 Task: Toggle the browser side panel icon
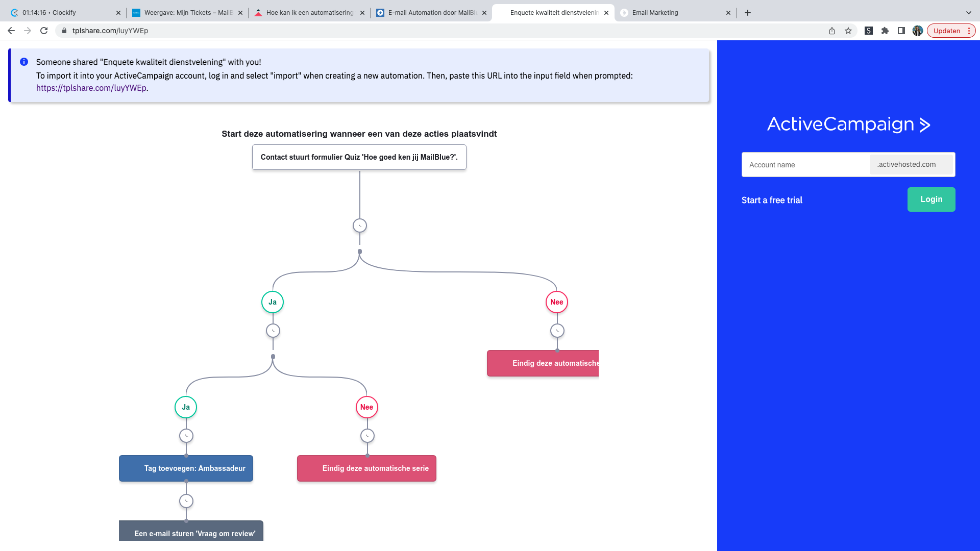click(x=901, y=31)
